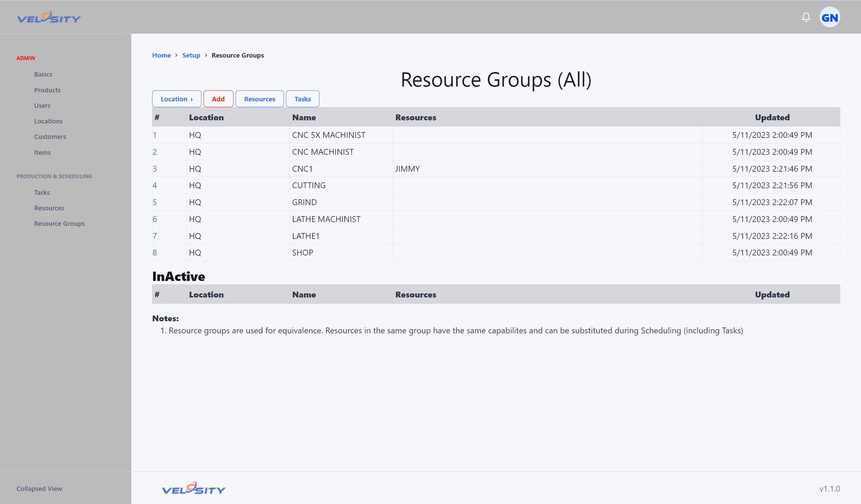
Task: Select the LATHE MACHINIST name cell
Action: (341, 219)
